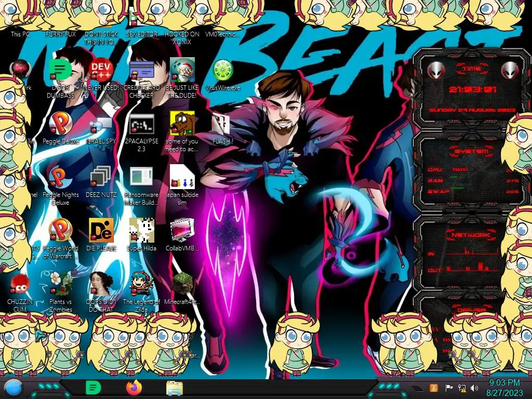
Task: Select the Ransomware Maker Build icon
Action: click(x=141, y=177)
